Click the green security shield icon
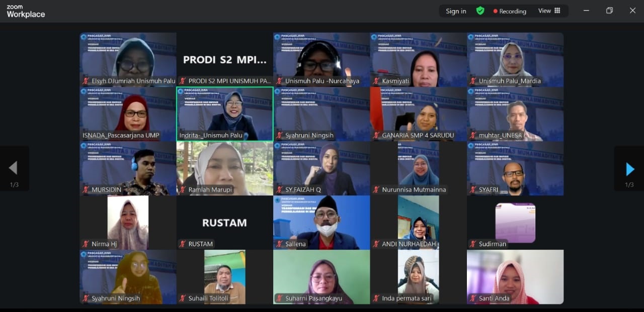 [480, 11]
